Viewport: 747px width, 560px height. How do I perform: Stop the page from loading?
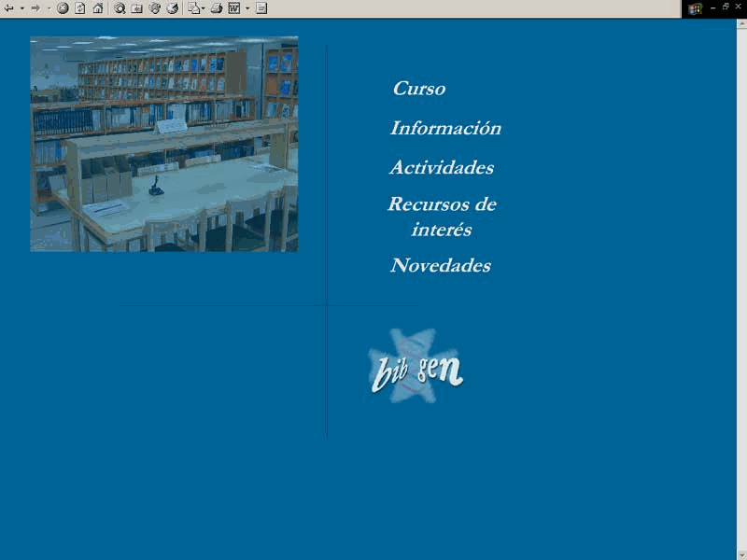pyautogui.click(x=63, y=8)
